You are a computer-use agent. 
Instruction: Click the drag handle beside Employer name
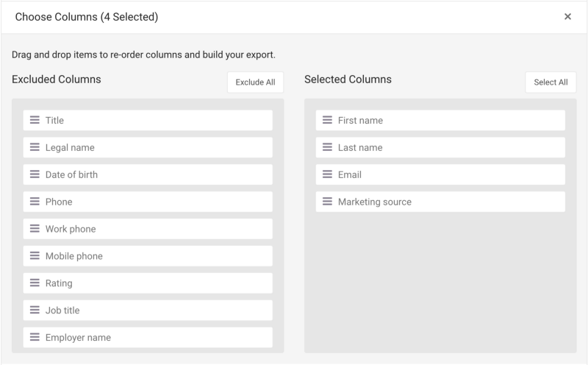click(x=35, y=338)
